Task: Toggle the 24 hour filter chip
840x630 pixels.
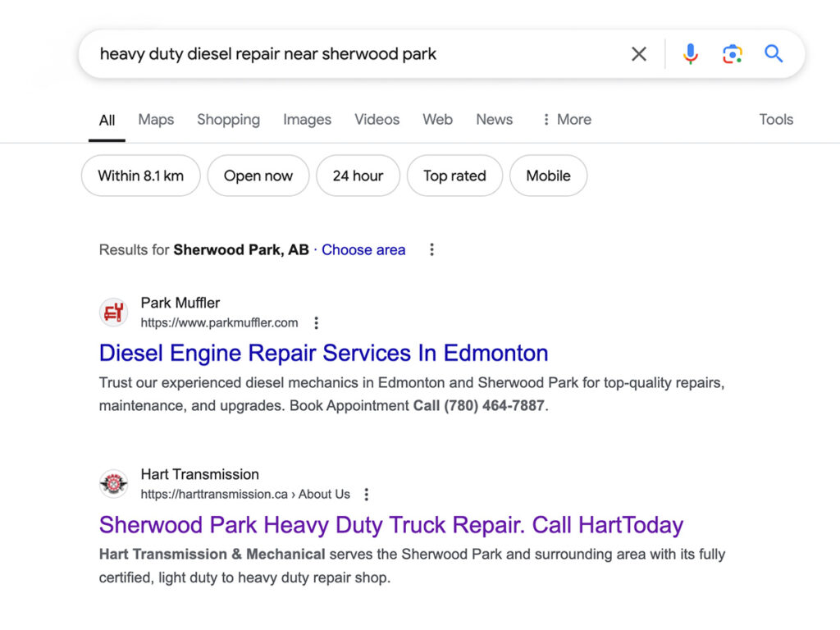Action: 358,176
